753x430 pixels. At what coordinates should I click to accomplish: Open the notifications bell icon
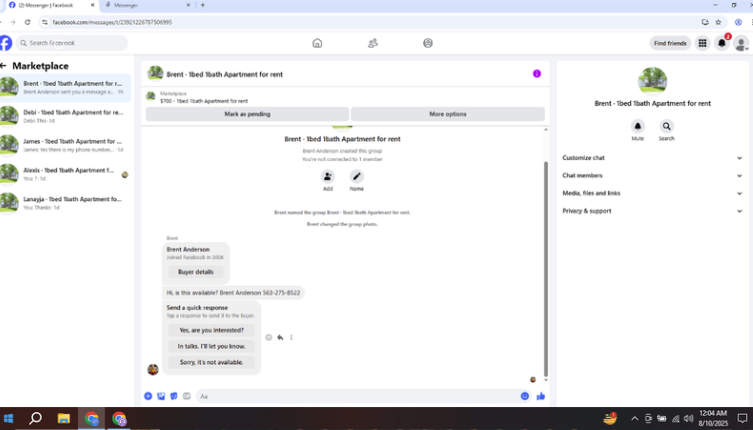pyautogui.click(x=721, y=43)
